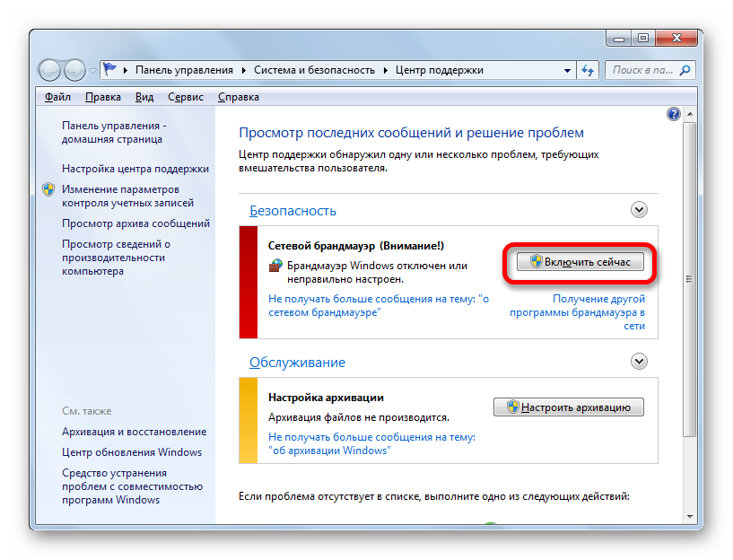The width and height of the screenshot is (733, 560).
Task: Open the Центр обновления Windows link
Action: 132,452
